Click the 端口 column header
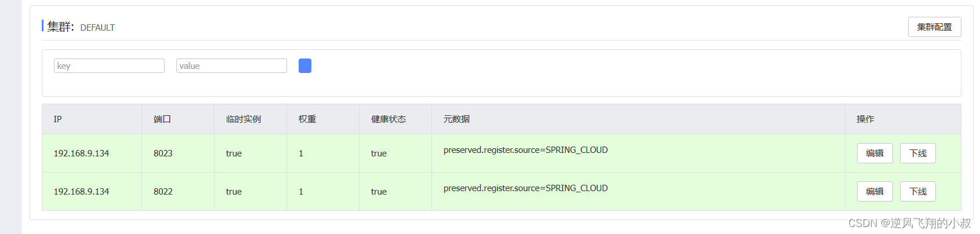 click(x=162, y=119)
